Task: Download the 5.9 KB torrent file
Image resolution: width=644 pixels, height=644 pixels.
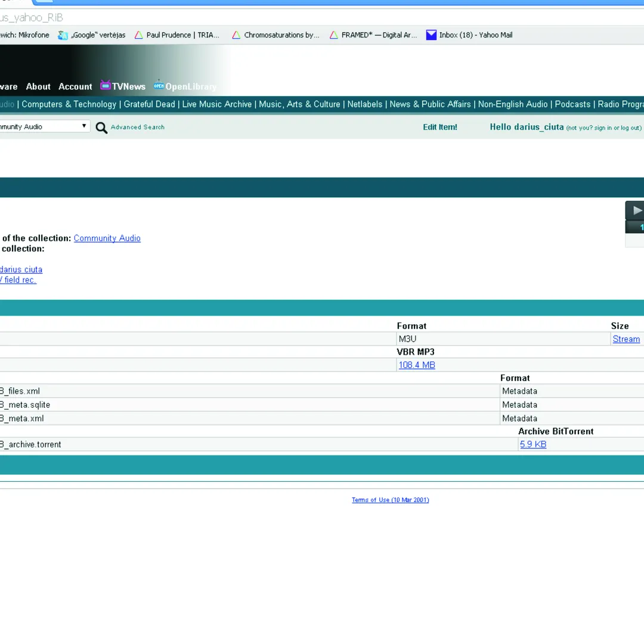Action: 533,444
